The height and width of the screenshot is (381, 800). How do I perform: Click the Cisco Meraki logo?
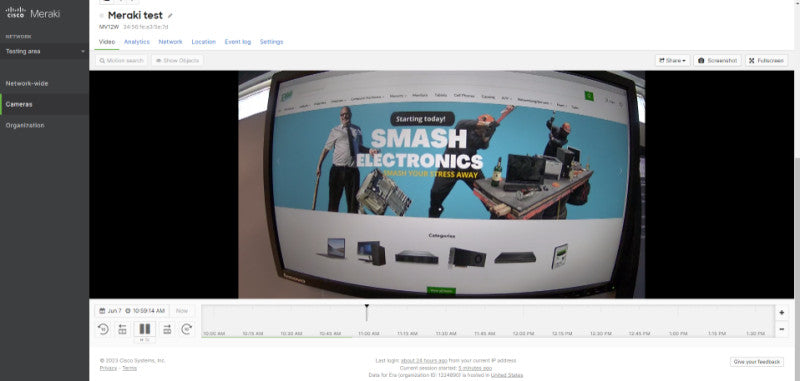pyautogui.click(x=33, y=13)
